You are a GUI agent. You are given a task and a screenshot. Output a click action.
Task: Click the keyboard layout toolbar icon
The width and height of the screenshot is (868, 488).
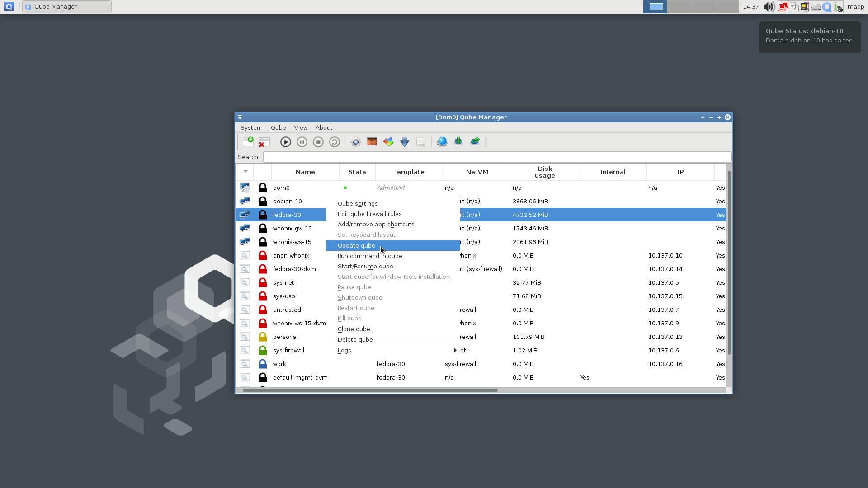coord(421,142)
